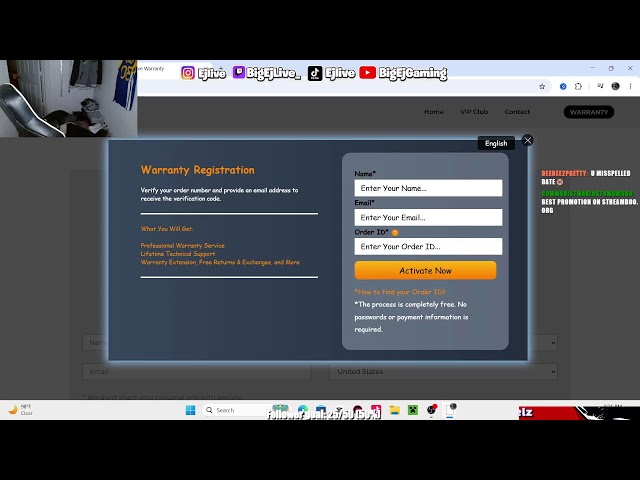Open the pink taskbar app icon

tap(376, 409)
